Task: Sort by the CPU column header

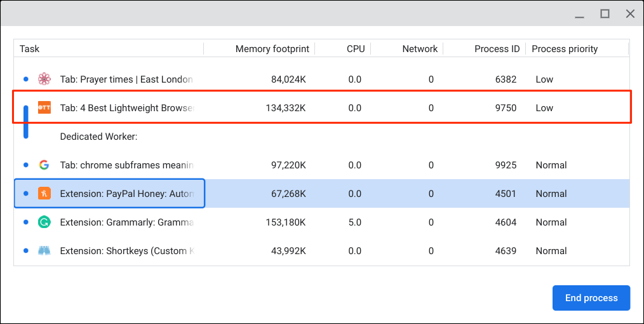Action: 356,49
